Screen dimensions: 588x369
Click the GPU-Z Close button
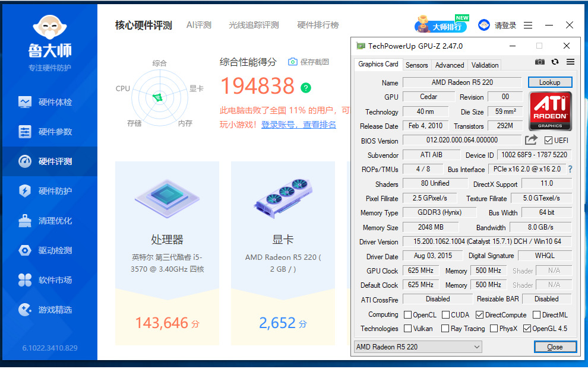point(555,347)
